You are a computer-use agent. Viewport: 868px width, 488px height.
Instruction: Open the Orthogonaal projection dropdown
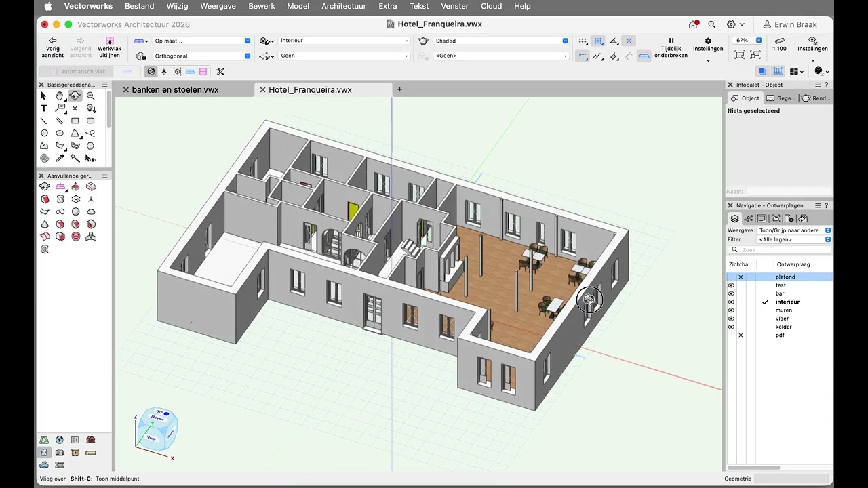coord(201,56)
